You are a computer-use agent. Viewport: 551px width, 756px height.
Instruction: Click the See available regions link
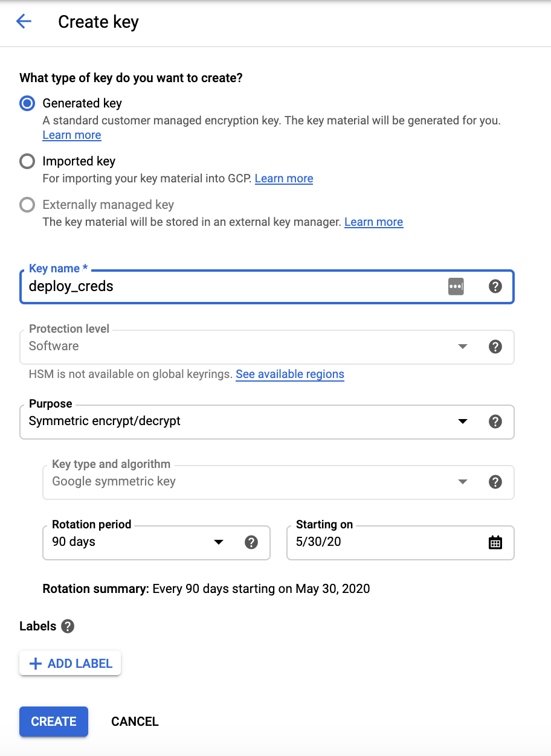[x=290, y=374]
